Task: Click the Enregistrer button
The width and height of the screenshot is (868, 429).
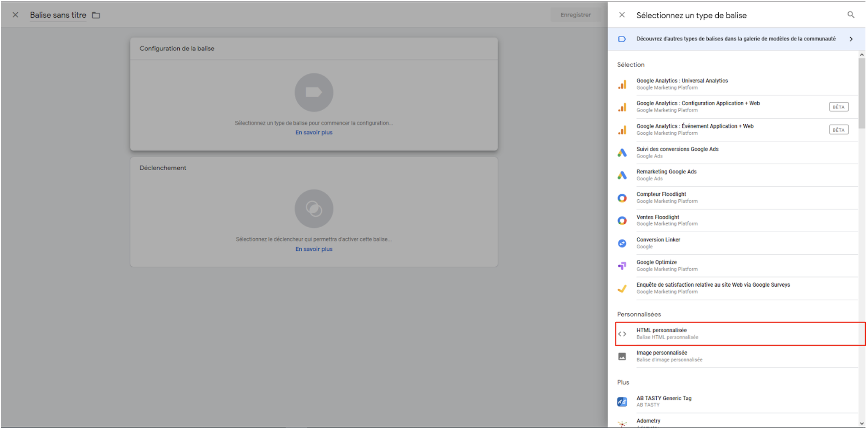Action: tap(576, 15)
